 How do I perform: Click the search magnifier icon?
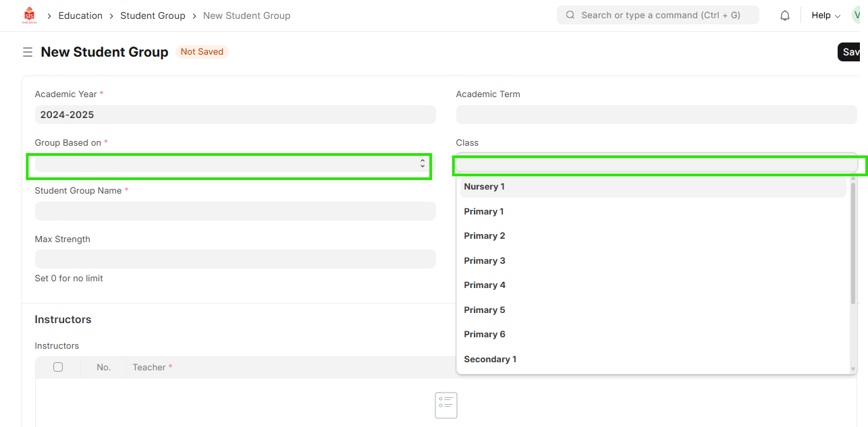click(570, 15)
